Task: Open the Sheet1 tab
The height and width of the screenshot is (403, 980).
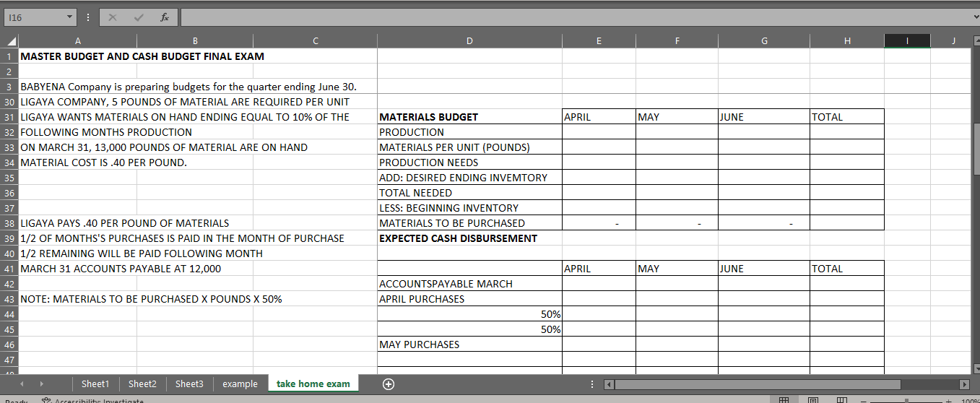Action: (95, 384)
